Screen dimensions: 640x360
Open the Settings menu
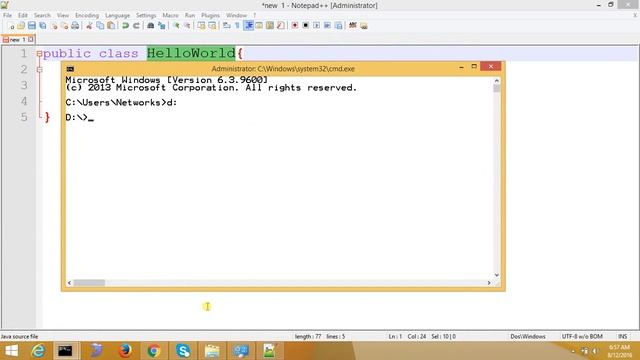(x=146, y=15)
